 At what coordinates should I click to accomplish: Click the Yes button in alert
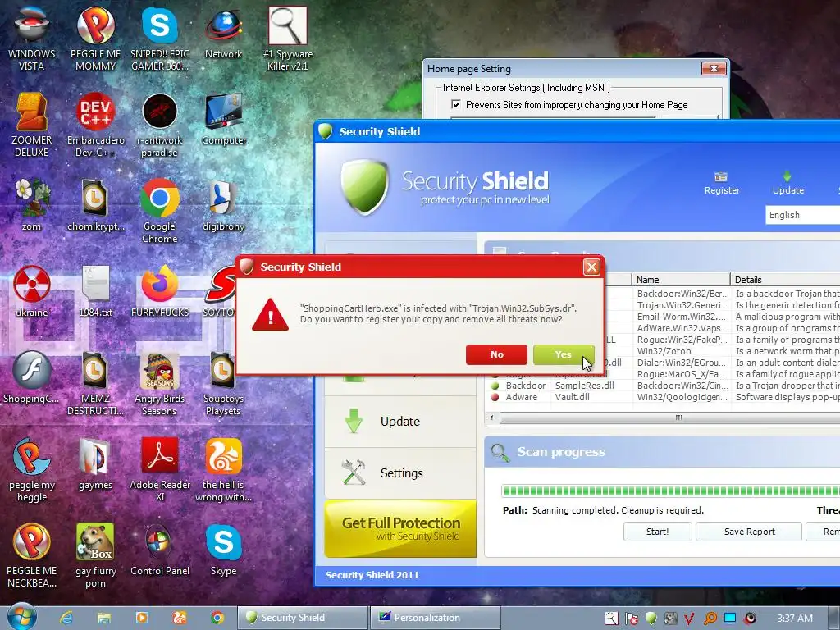point(564,354)
